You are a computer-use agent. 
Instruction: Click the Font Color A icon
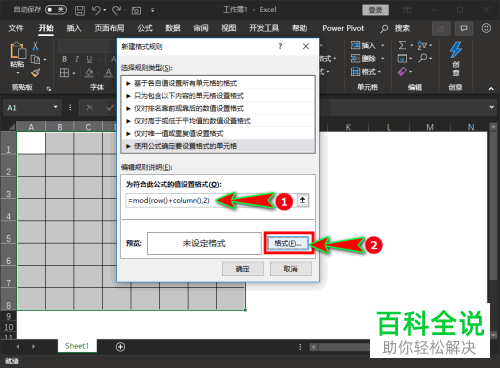tap(108, 73)
